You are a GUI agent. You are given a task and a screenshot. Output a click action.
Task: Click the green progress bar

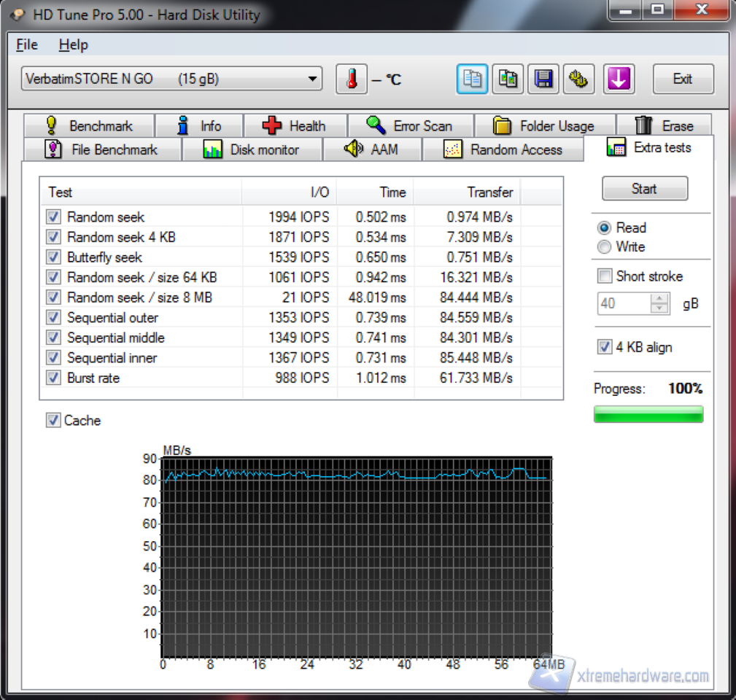[648, 414]
